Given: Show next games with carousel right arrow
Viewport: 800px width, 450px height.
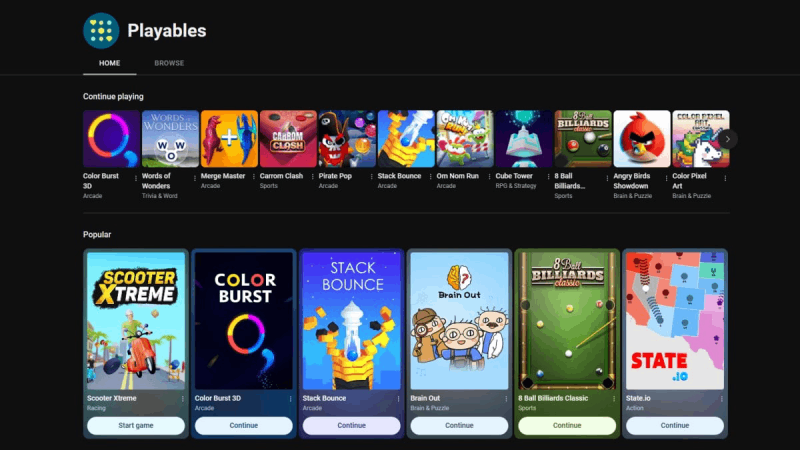Looking at the screenshot, I should 728,139.
